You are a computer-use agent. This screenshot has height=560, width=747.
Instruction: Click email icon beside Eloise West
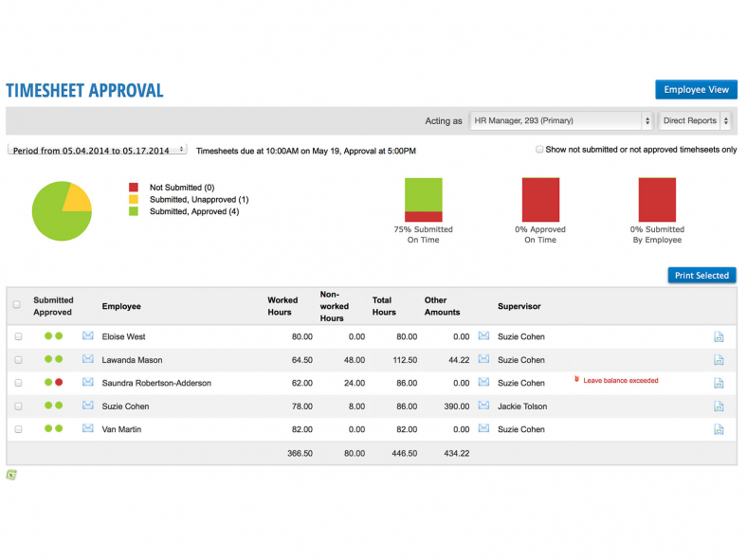pos(88,336)
